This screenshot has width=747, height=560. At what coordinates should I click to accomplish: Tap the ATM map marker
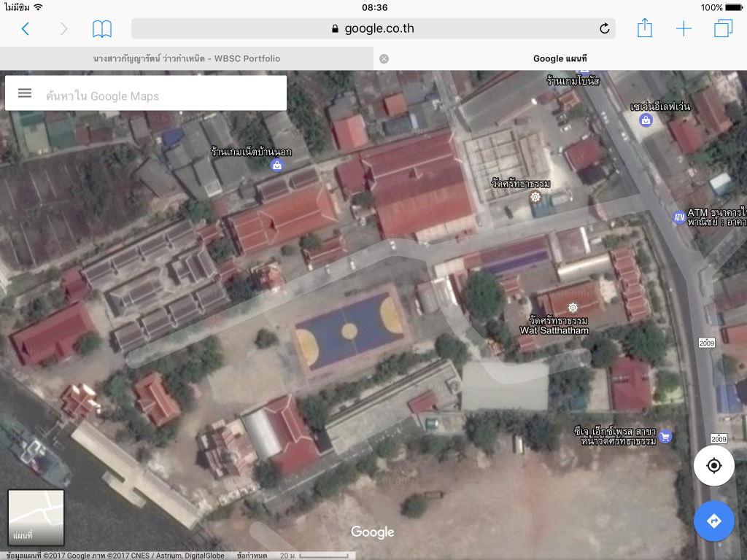coord(679,217)
